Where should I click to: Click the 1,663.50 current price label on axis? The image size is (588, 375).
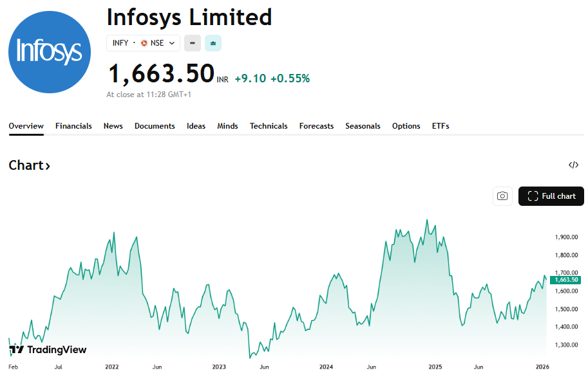coord(565,280)
